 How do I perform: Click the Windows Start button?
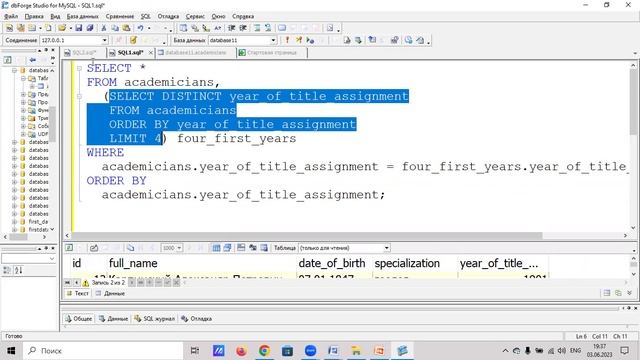11,351
